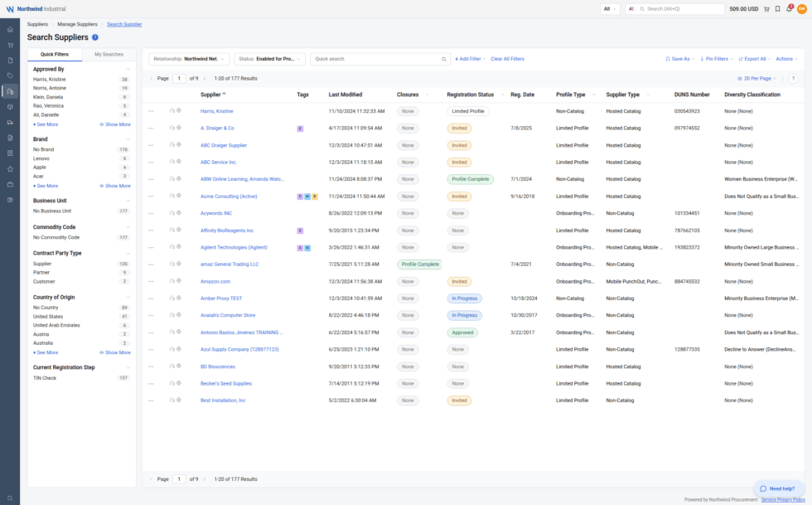Open the box (inventory) icon in sidebar
Viewport: 812px width, 505px height.
(x=10, y=107)
